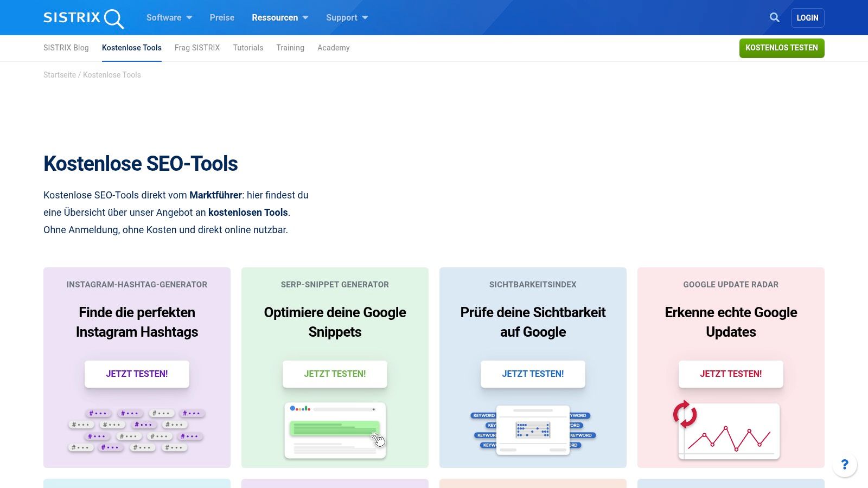The height and width of the screenshot is (488, 868).
Task: Open the SISTRIX Blog section
Action: 66,48
